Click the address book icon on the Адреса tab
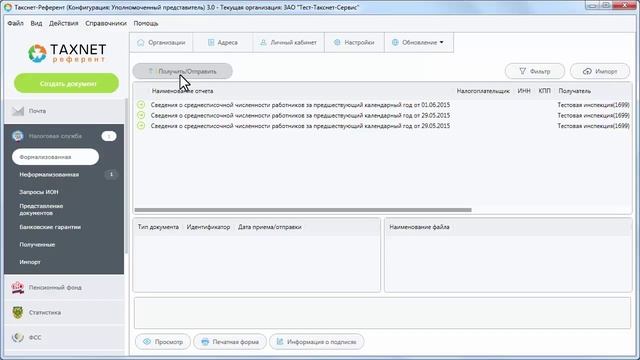This screenshot has width=640, height=360. [211, 42]
